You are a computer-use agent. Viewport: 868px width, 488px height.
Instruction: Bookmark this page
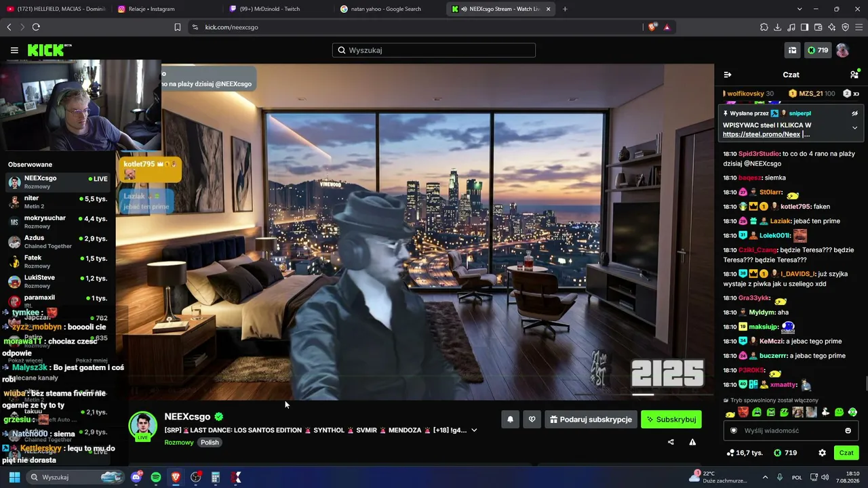coord(178,27)
